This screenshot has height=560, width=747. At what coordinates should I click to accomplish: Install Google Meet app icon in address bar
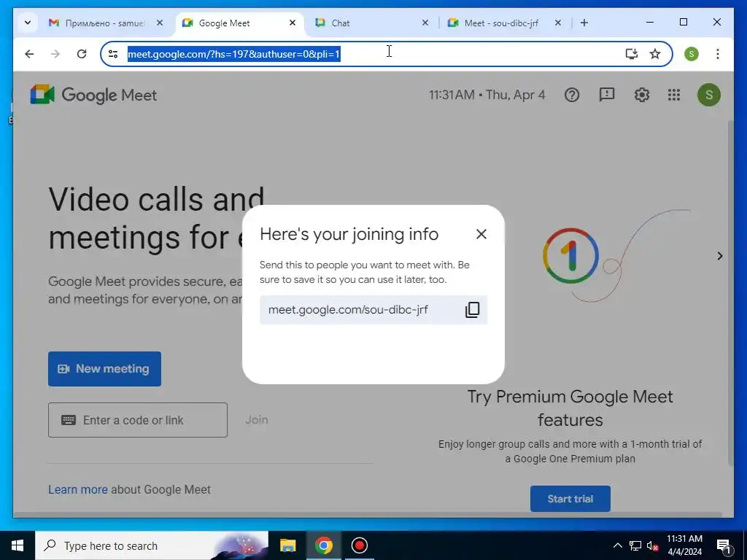[631, 54]
